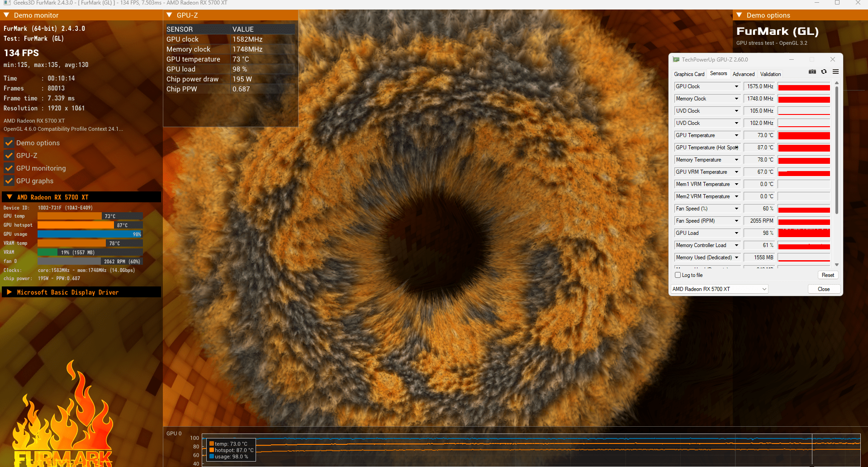The image size is (868, 467).
Task: Click the usage: 98.0 % graph legend entry
Action: (228, 457)
